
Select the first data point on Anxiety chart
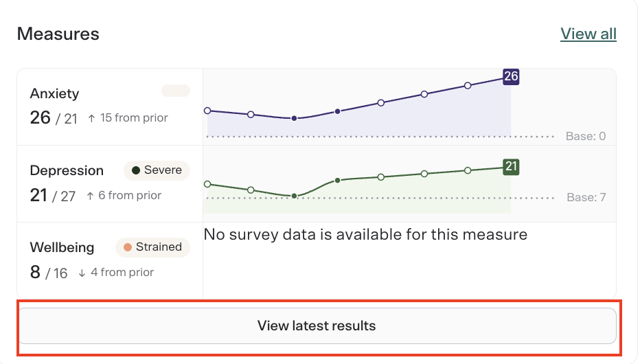click(x=207, y=111)
